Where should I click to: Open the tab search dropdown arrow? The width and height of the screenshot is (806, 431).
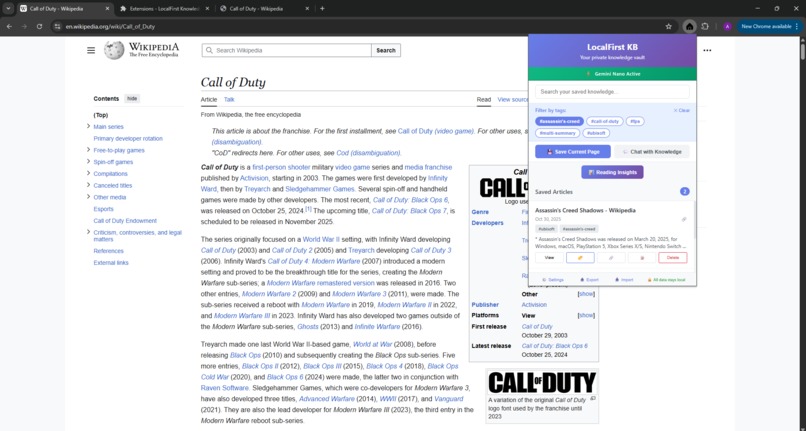coord(8,8)
